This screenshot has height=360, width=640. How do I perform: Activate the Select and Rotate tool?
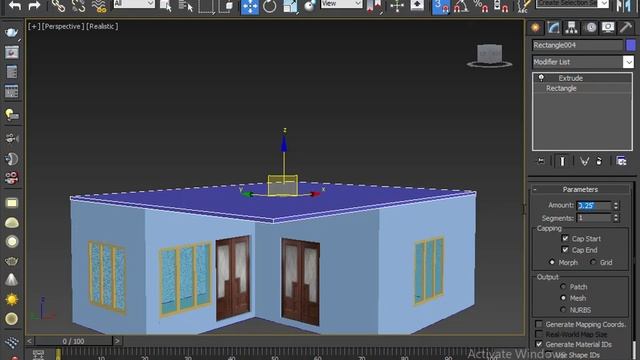pos(269,7)
